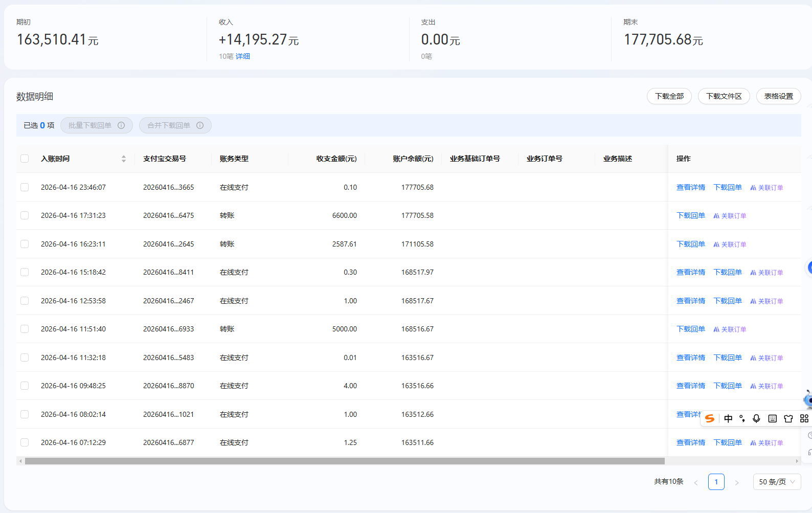The height and width of the screenshot is (513, 812).
Task: Go to the next page arrow
Action: coord(736,482)
